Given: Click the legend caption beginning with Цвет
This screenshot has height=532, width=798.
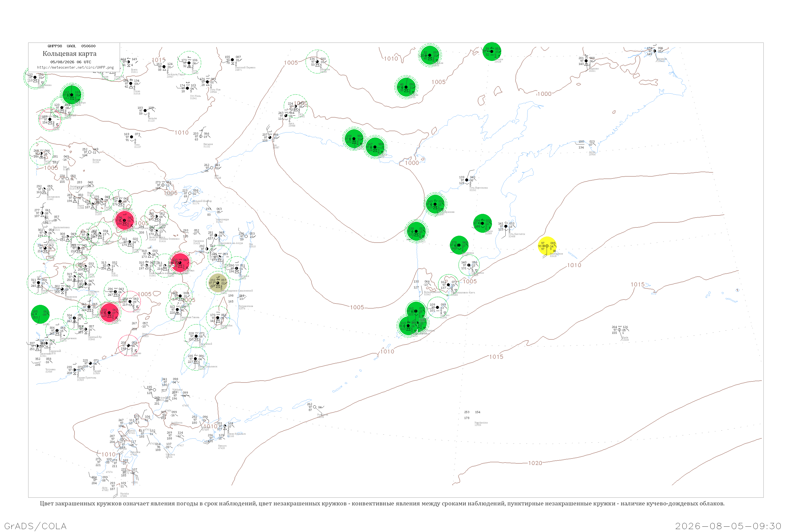Looking at the screenshot, I should pyautogui.click(x=382, y=504).
